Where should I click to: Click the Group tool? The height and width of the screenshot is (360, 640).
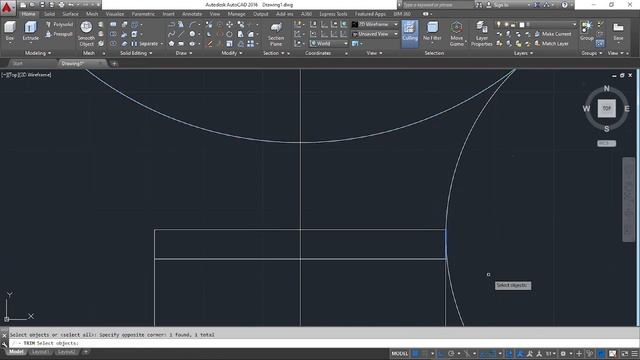(x=587, y=31)
